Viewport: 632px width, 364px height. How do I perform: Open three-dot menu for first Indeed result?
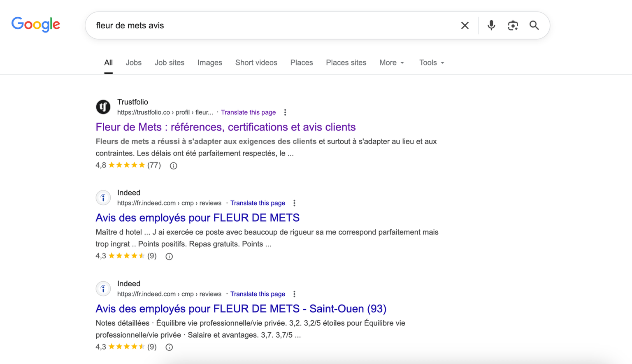tap(294, 203)
